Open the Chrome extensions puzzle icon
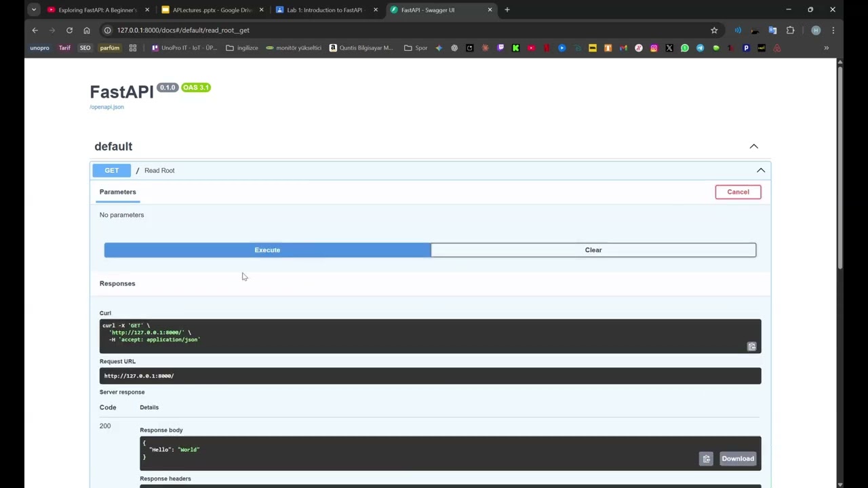 pos(790,30)
